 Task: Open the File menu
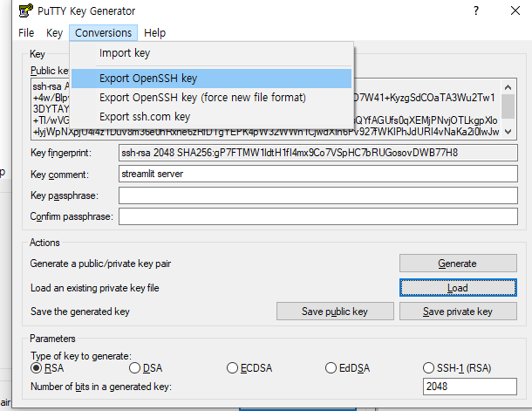pyautogui.click(x=26, y=33)
